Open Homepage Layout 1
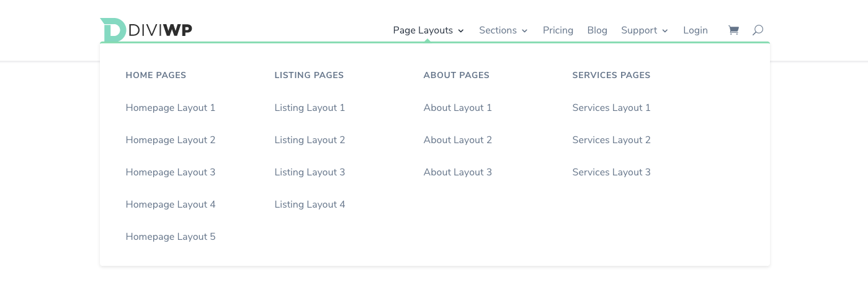Image resolution: width=868 pixels, height=282 pixels. [x=171, y=108]
